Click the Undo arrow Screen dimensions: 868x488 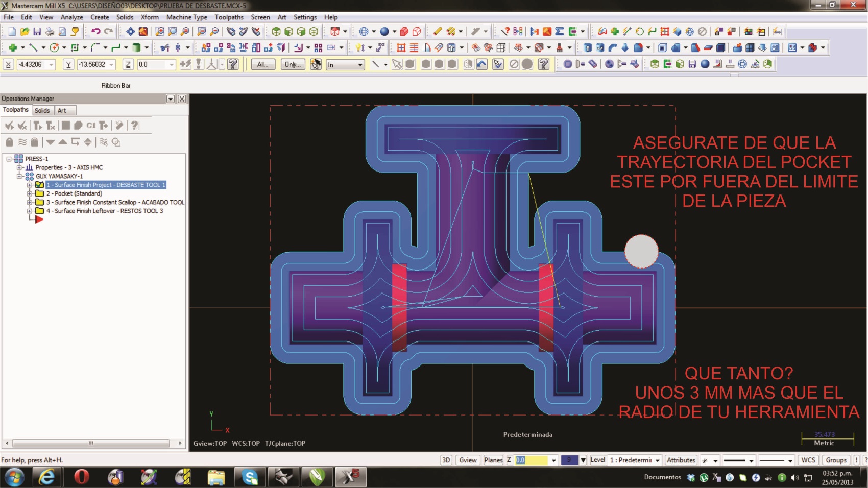95,32
